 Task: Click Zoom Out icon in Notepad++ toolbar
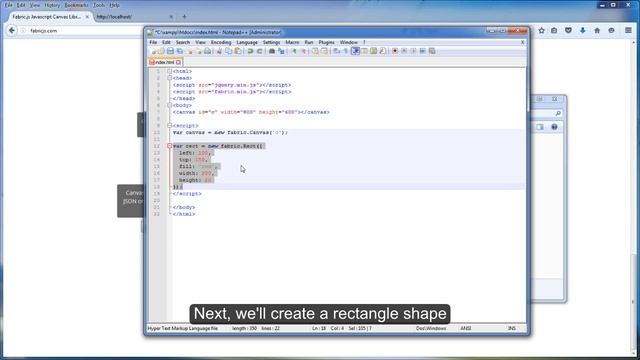click(x=303, y=51)
